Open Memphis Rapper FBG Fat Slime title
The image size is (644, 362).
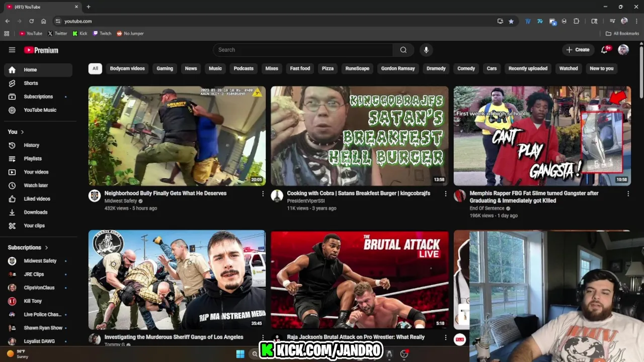click(x=534, y=197)
